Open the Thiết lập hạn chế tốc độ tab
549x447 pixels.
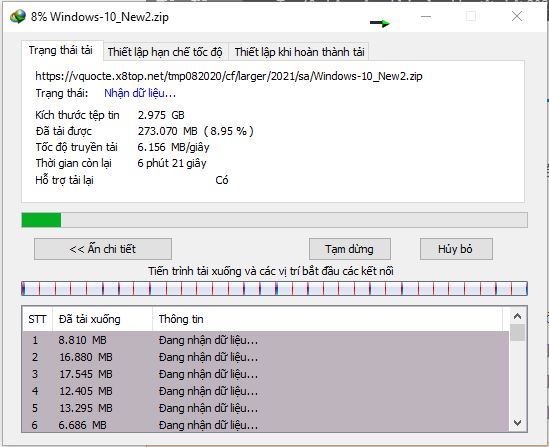coord(165,52)
